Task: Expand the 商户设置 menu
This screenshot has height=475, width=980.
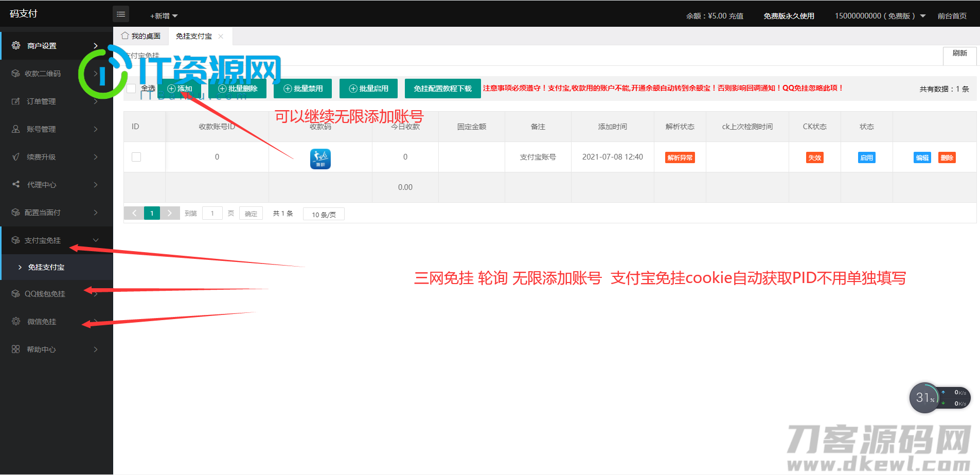Action: (x=96, y=46)
